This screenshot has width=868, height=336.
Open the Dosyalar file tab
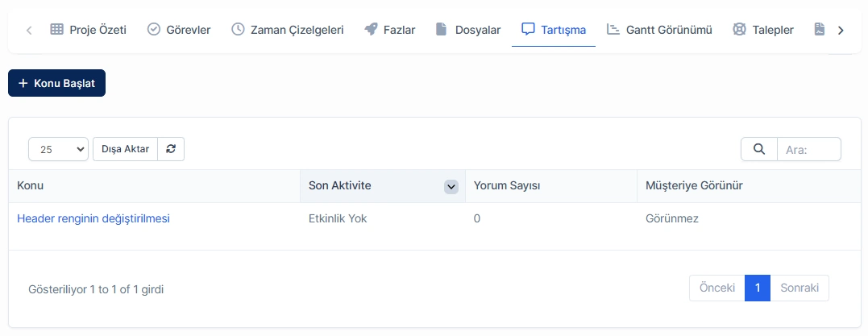(468, 30)
